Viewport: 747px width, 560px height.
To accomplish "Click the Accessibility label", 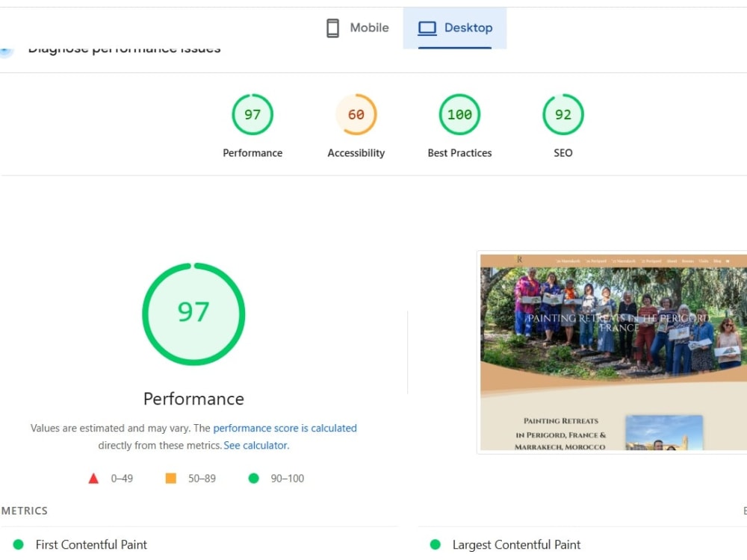I will (356, 153).
